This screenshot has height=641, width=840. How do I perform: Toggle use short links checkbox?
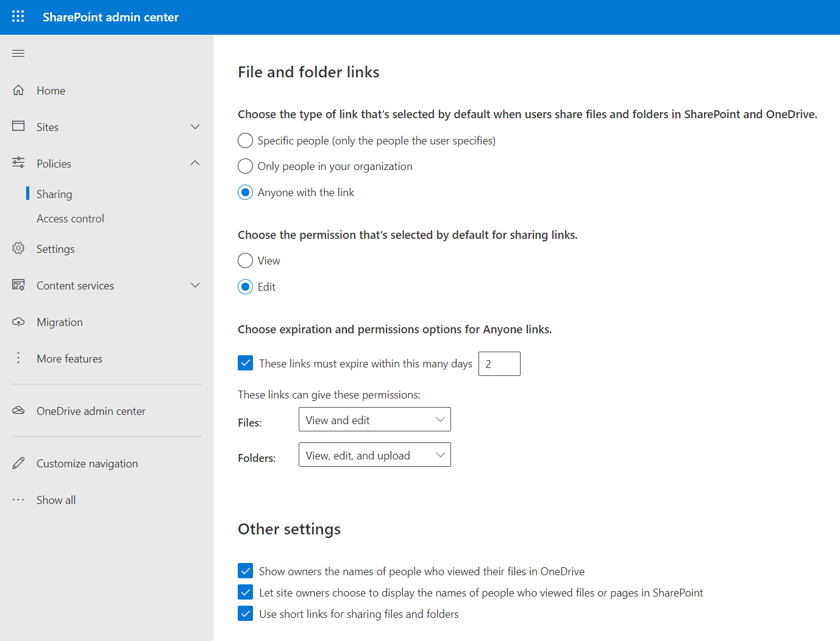(245, 614)
